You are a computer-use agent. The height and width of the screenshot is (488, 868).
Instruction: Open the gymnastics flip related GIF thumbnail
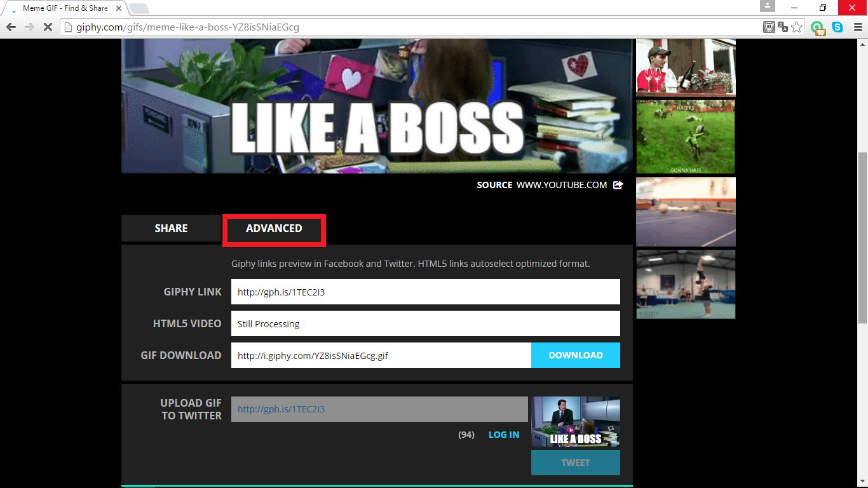coord(686,284)
